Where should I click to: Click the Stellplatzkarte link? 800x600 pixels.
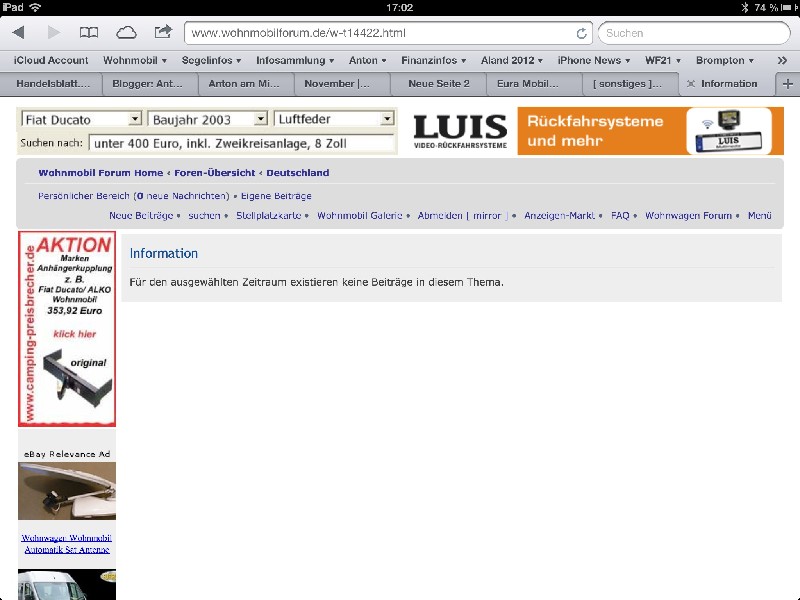(x=266, y=215)
